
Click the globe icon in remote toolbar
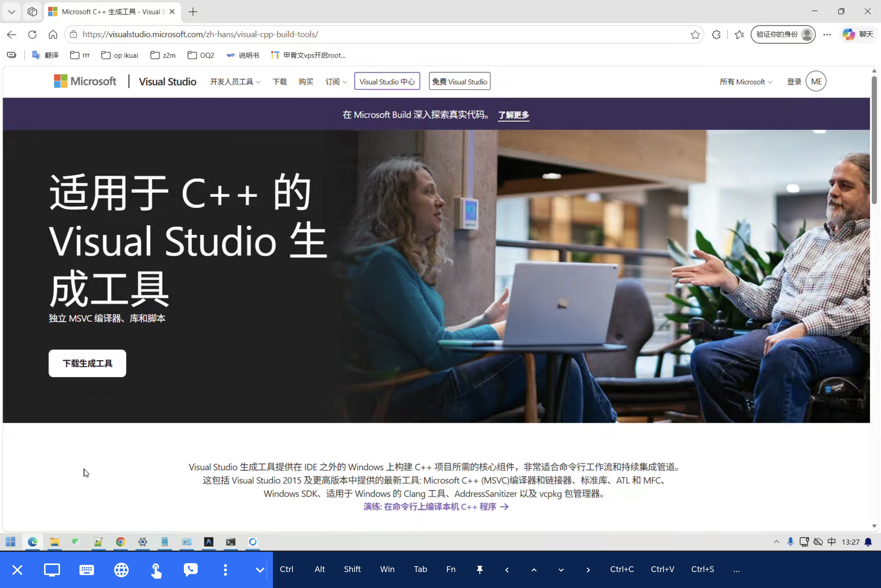pos(121,570)
